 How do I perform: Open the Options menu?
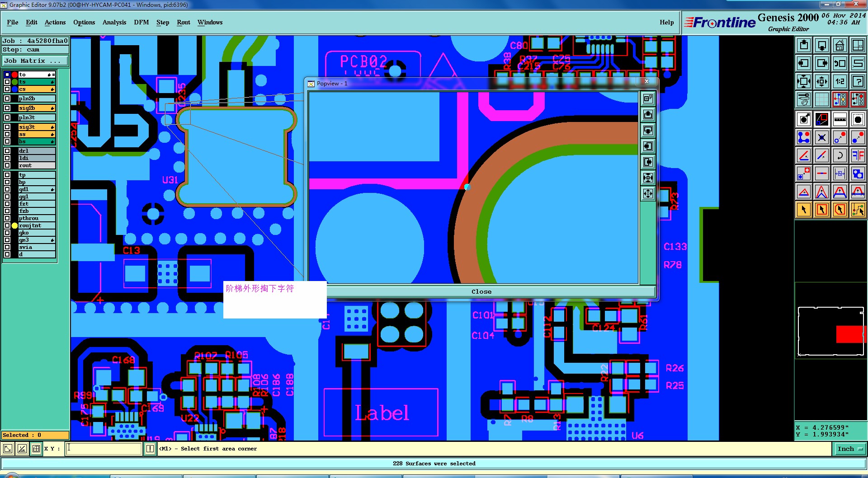pos(84,22)
